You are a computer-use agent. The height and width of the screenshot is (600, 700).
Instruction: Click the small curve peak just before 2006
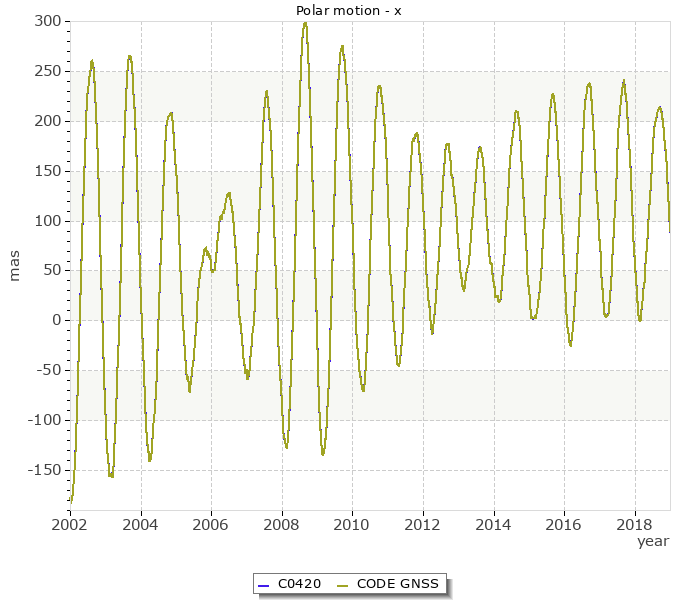coord(205,249)
